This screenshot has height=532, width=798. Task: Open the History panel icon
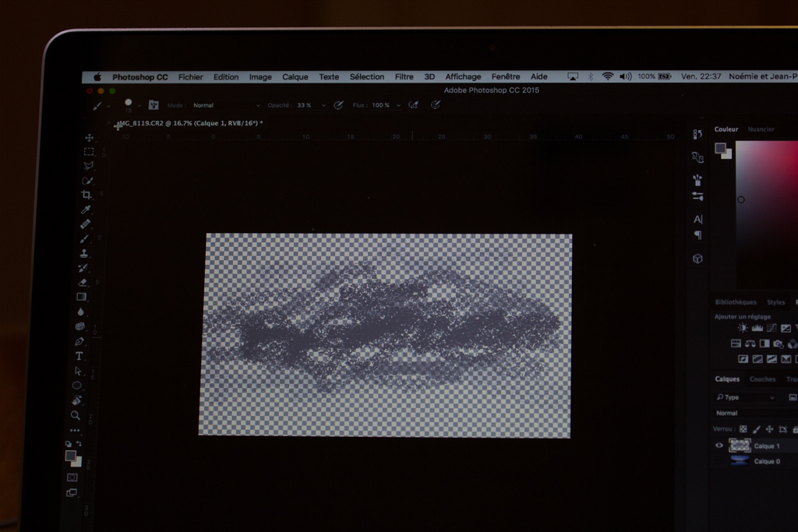point(697,134)
